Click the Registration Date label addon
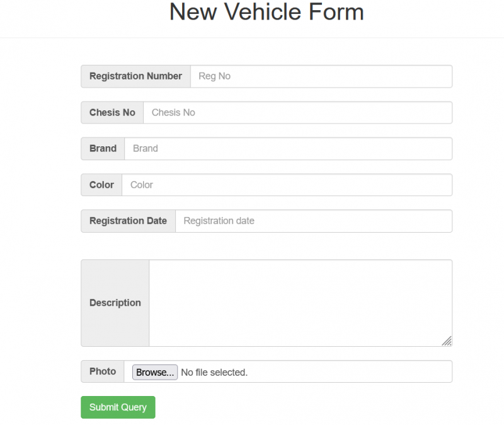This screenshot has width=504, height=425. tap(129, 221)
